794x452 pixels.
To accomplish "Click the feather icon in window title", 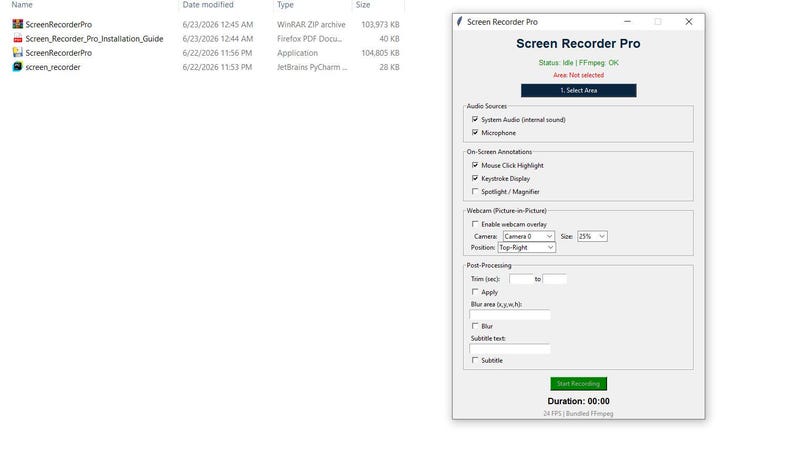I will pos(460,22).
